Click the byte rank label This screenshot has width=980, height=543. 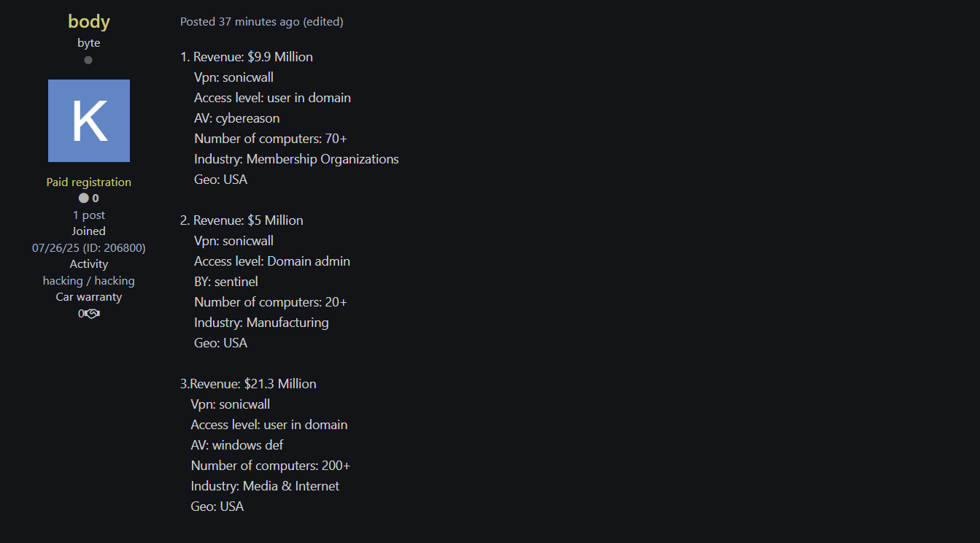[89, 43]
